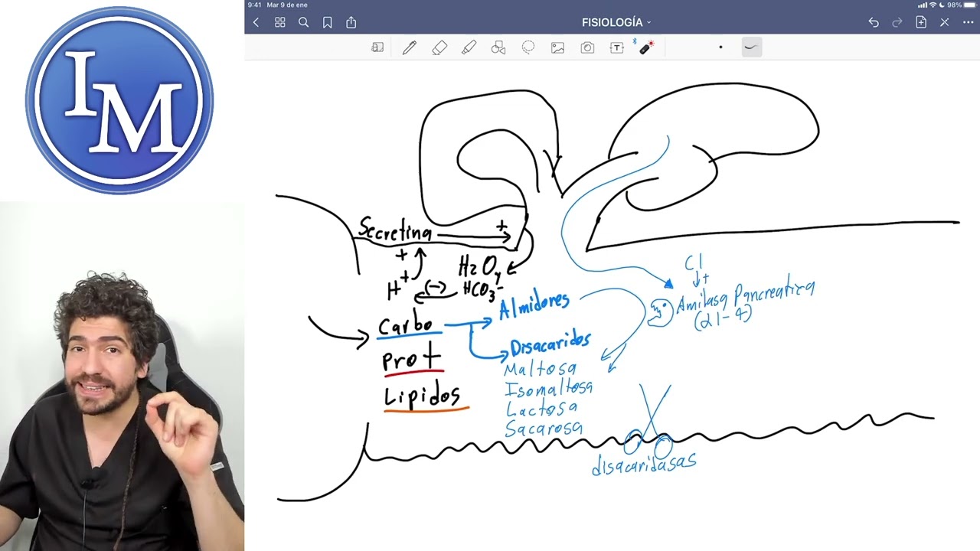Click the handwritten word "Secretina"

(x=395, y=230)
